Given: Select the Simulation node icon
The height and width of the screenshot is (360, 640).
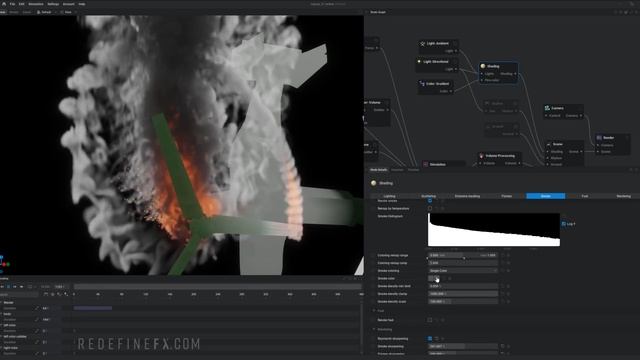Looking at the screenshot, I should (x=426, y=164).
